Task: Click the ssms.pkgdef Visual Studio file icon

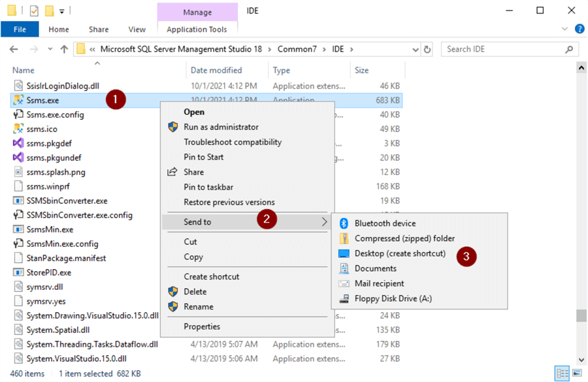Action: point(18,143)
